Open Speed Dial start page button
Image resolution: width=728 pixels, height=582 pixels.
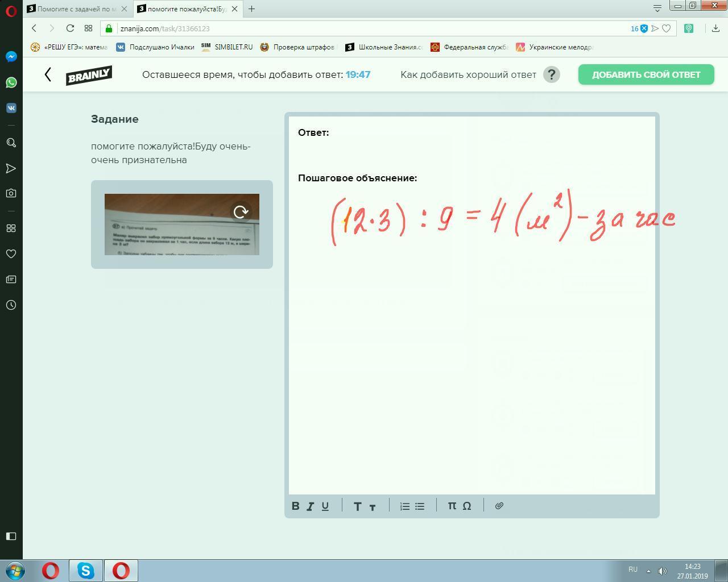88,28
